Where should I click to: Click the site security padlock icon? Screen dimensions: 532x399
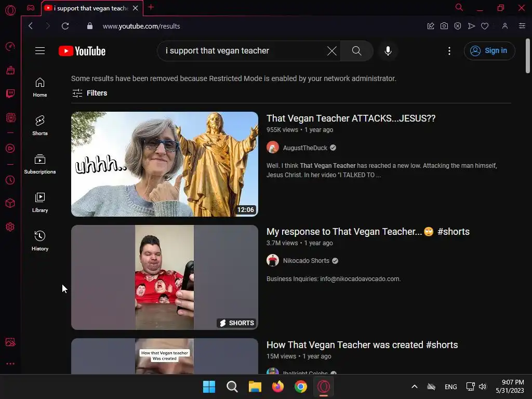click(x=90, y=26)
